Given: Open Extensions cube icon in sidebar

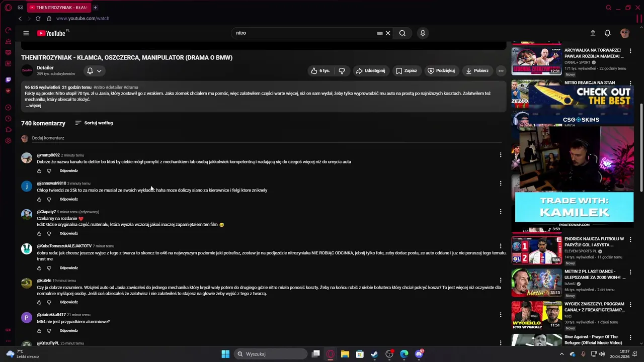Looking at the screenshot, I should 8,130.
